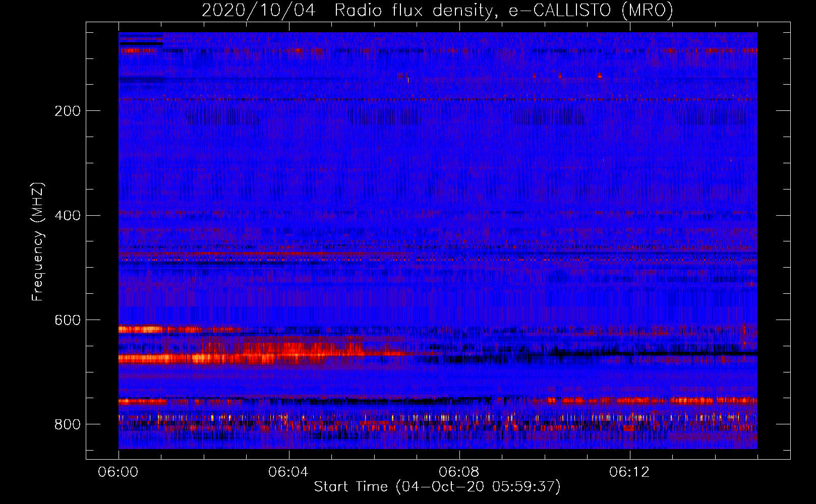Click the 200 frequency tick label
This screenshot has height=504, width=816.
coord(68,111)
